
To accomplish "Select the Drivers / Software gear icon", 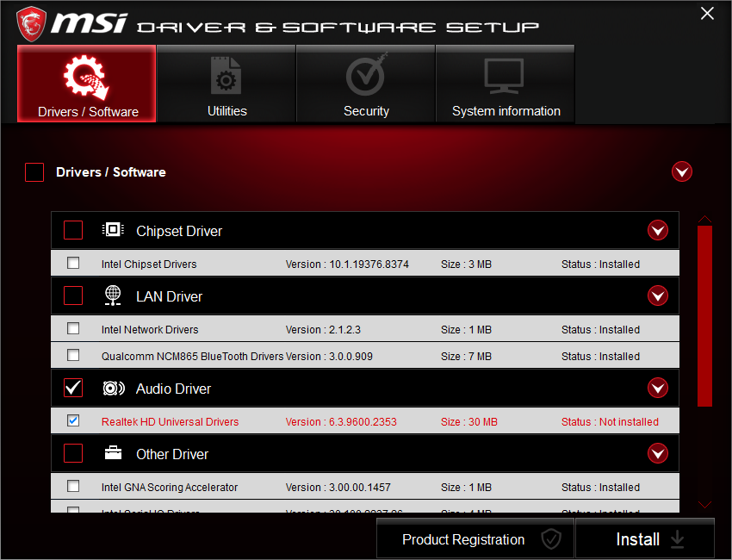I will click(85, 76).
